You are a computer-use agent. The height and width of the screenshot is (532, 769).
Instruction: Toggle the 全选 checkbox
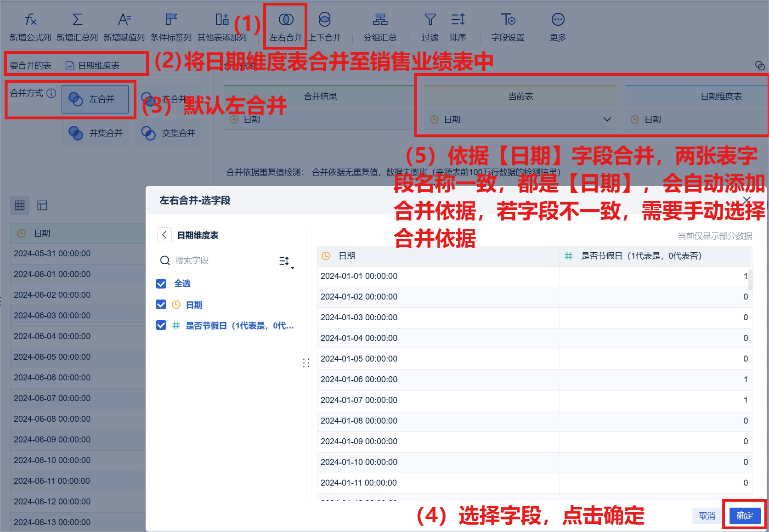161,284
